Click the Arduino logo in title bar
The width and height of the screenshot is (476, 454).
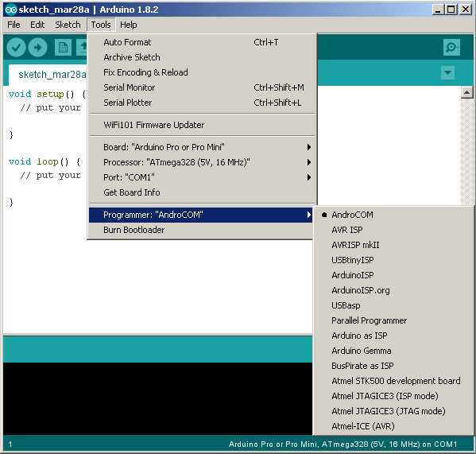[10, 10]
